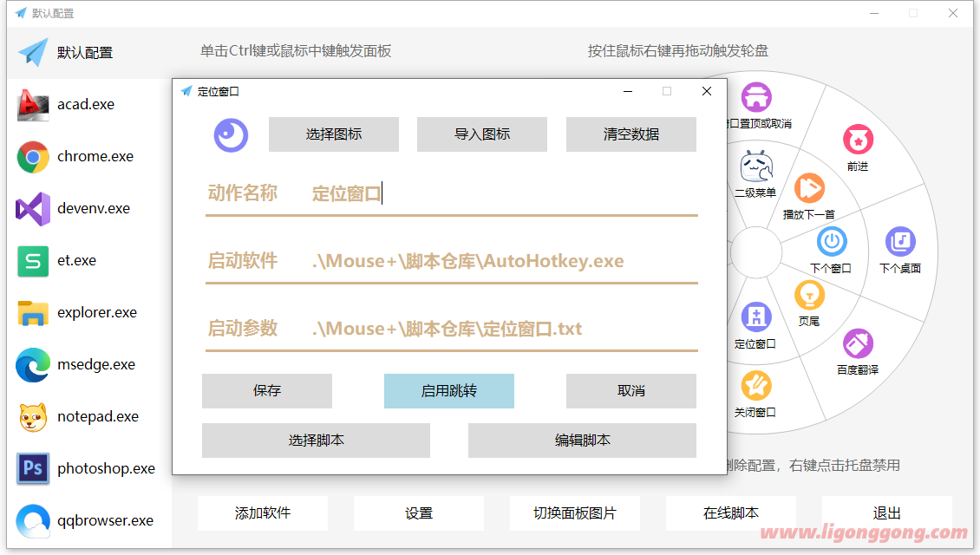Click the 关闭窗口 star icon
Viewport: 980px width, 555px height.
click(755, 386)
